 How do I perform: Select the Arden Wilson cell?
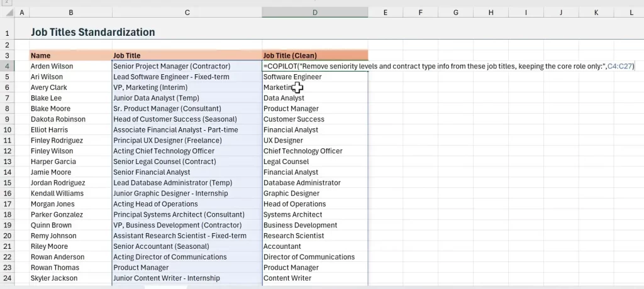coord(70,66)
